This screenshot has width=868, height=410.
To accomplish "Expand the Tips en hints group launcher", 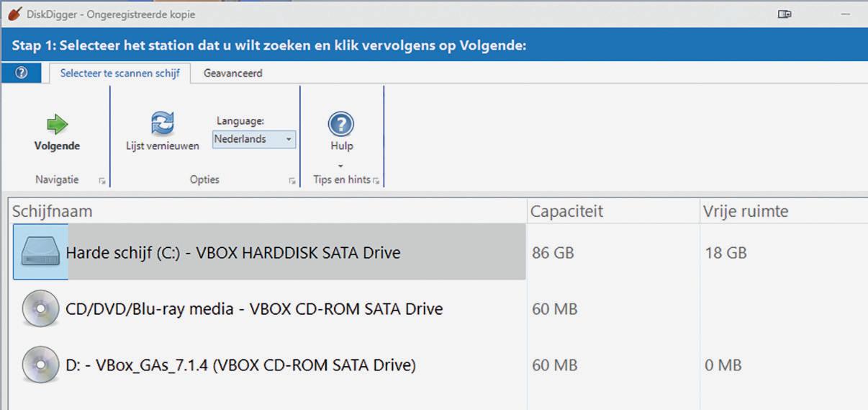I will [376, 181].
